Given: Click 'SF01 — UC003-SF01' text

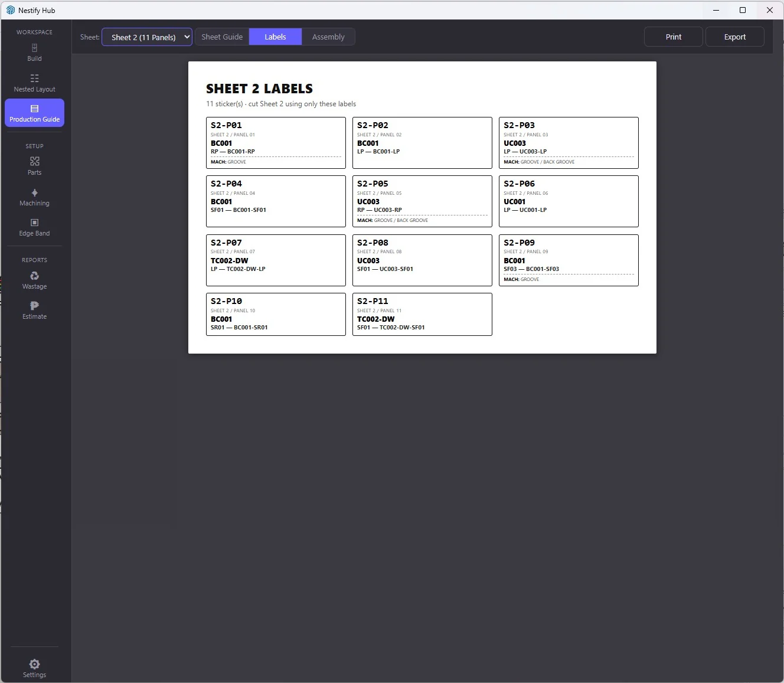Looking at the screenshot, I should click(x=385, y=269).
